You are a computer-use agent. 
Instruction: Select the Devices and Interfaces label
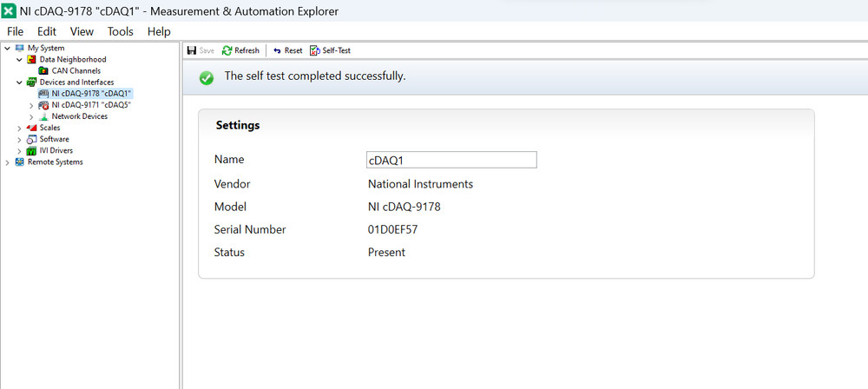coord(77,82)
